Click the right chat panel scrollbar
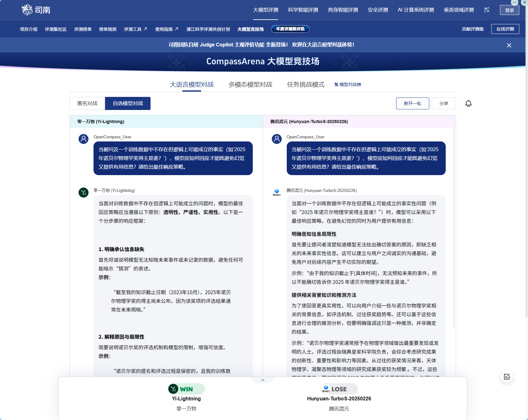This screenshot has width=528, height=420. coord(454,227)
